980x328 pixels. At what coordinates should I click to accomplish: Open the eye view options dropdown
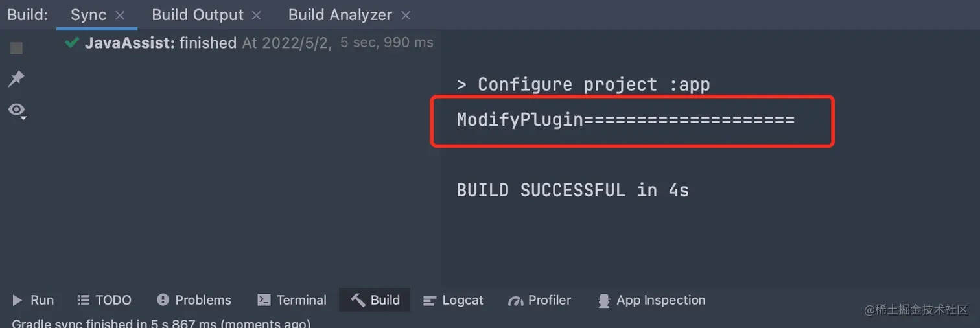click(x=17, y=110)
